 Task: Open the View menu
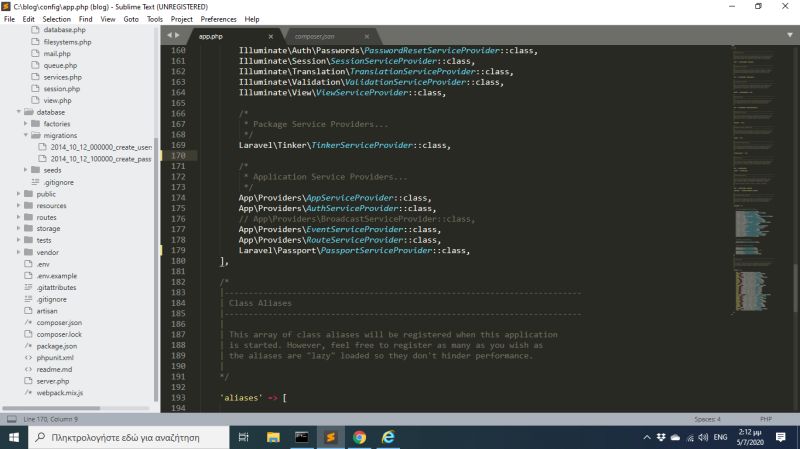coord(108,19)
